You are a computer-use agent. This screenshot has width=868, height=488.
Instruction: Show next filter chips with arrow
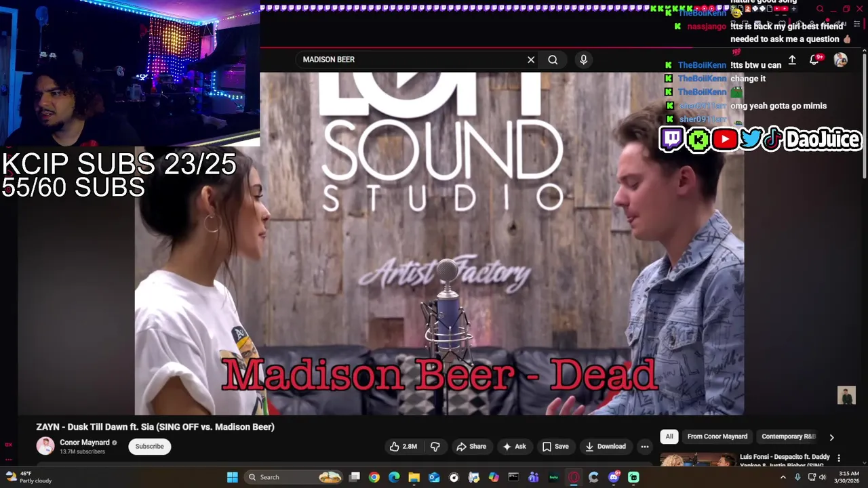832,437
